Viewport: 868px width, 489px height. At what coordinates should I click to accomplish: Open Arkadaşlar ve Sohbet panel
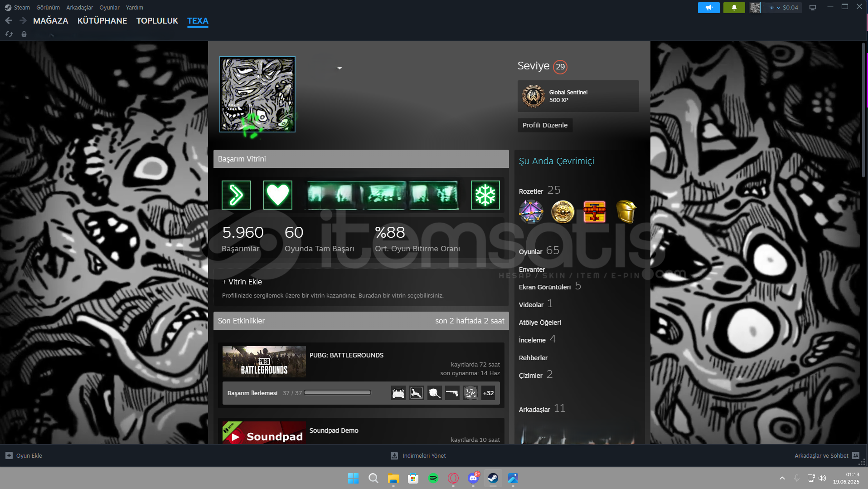point(827,455)
